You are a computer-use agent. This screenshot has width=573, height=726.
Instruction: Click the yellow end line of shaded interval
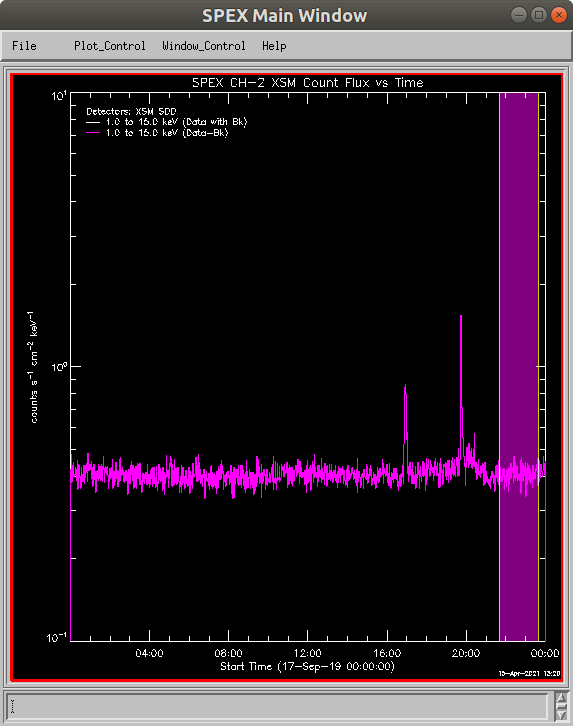click(539, 324)
